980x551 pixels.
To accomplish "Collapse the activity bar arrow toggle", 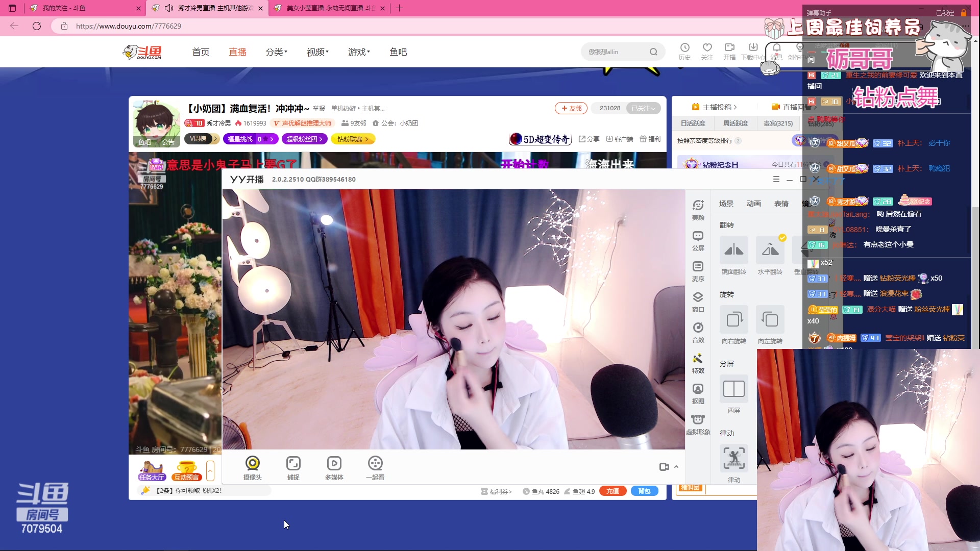I will click(210, 471).
